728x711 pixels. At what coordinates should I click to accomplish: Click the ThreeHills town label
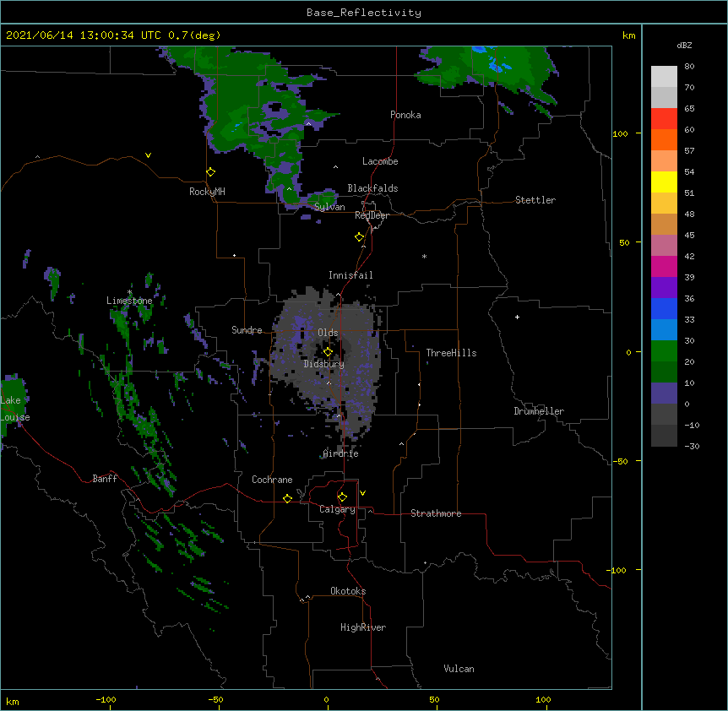click(x=451, y=353)
